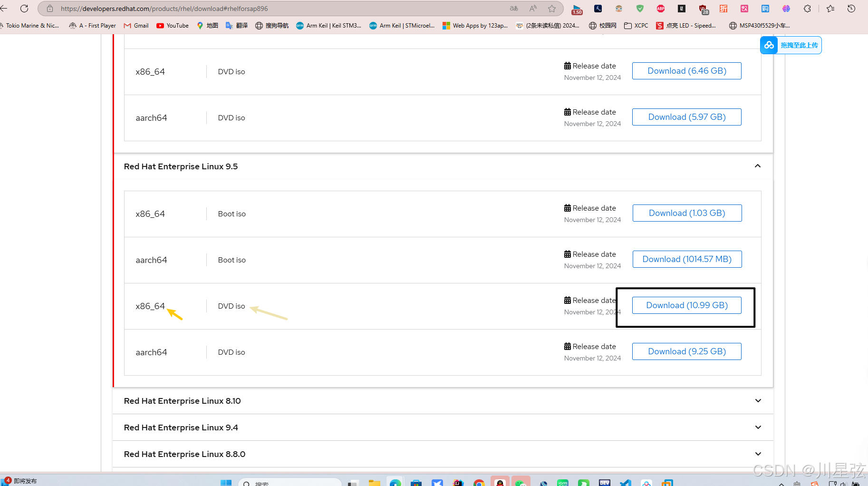Open the 翻译 translate bookmark
Screen dimensions: 868x486
237,26
